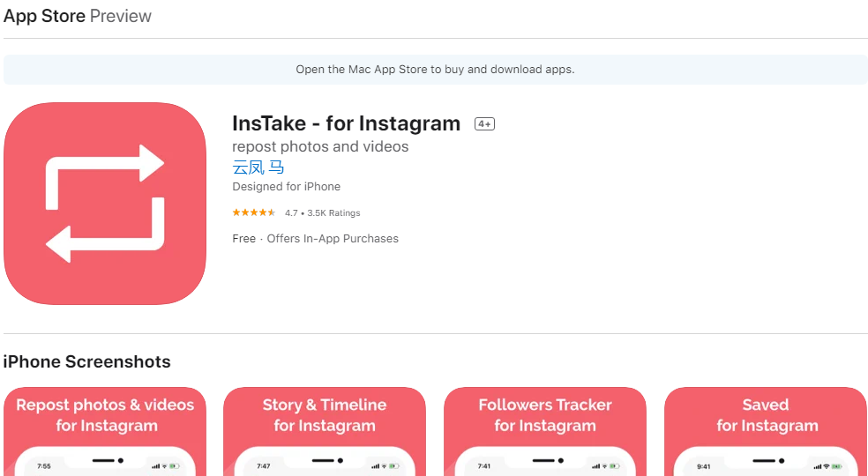View the Saved for Instagram screenshot

coord(765,432)
